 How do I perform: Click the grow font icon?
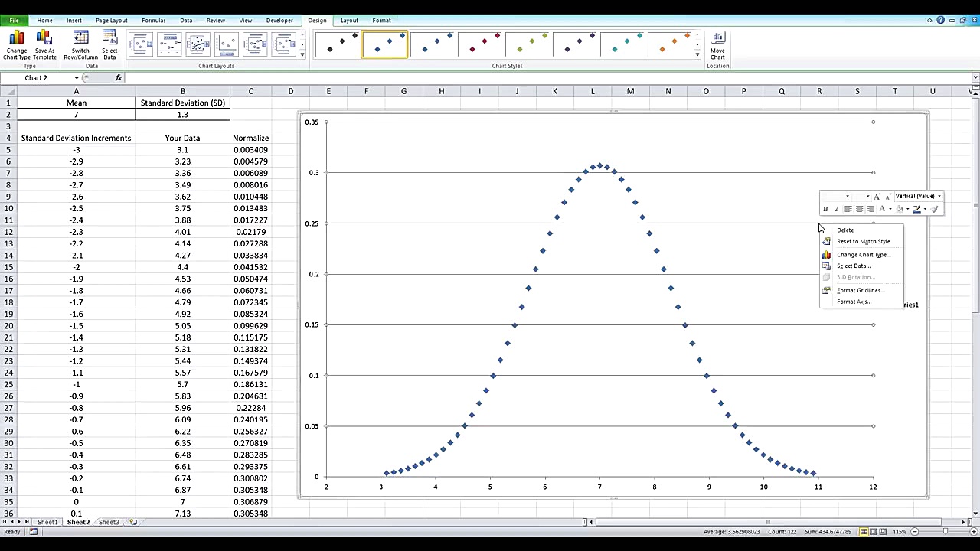pyautogui.click(x=877, y=197)
